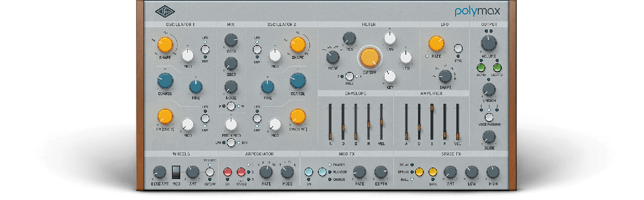Turn the PITCH MOD knob

pos(231,124)
